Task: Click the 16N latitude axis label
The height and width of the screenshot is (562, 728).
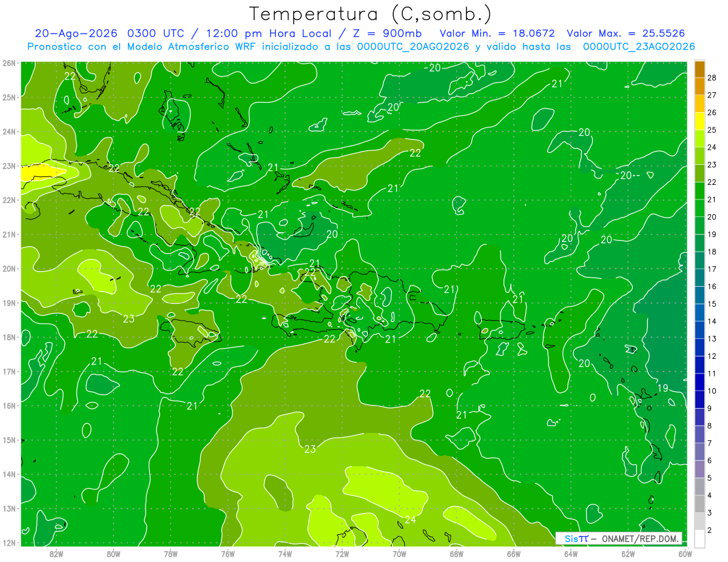Action: (x=9, y=406)
